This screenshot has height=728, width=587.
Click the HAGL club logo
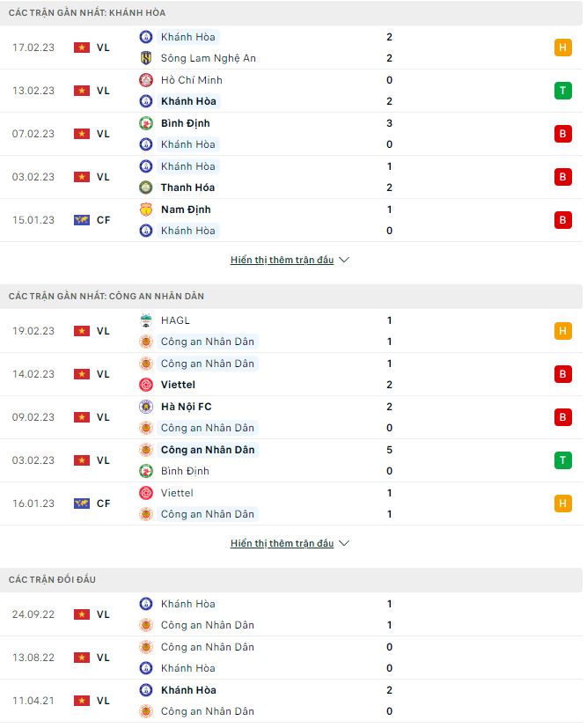tap(146, 320)
